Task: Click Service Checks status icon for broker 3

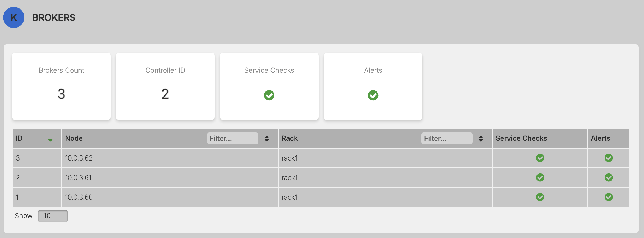Action: tap(540, 158)
